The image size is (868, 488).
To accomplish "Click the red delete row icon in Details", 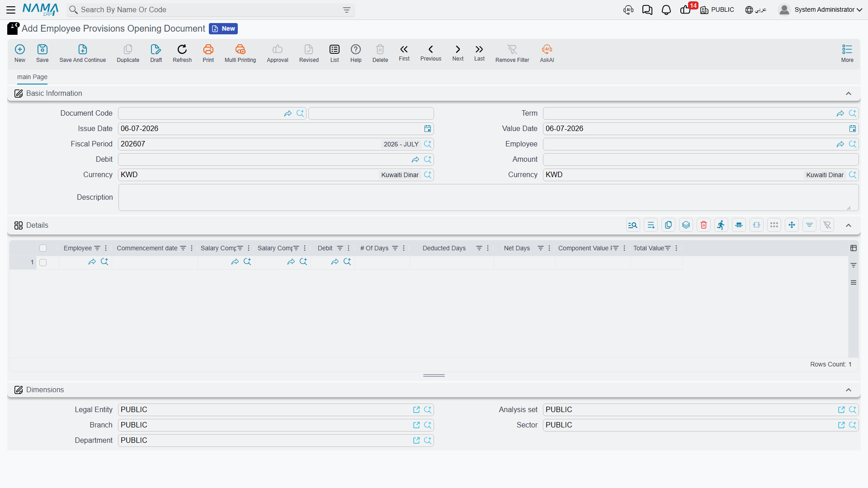I will [703, 225].
